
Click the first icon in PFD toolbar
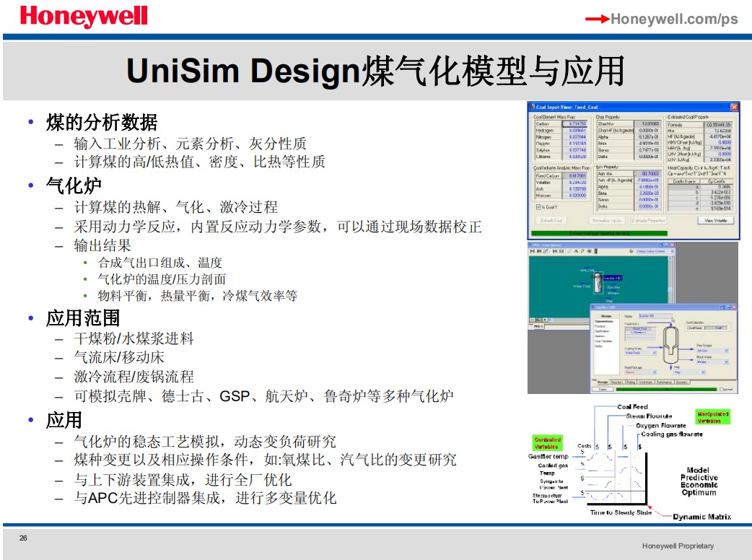click(x=532, y=251)
